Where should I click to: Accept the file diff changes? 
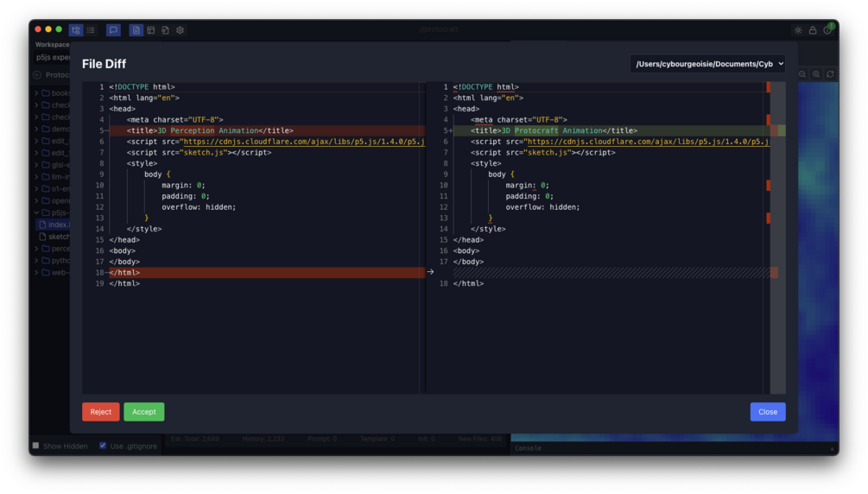(x=144, y=411)
